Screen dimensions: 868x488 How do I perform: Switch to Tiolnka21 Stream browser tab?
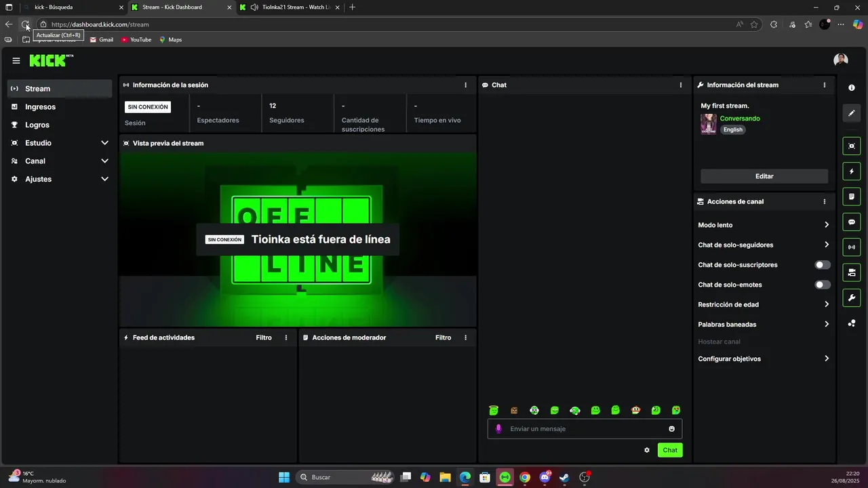(x=289, y=7)
